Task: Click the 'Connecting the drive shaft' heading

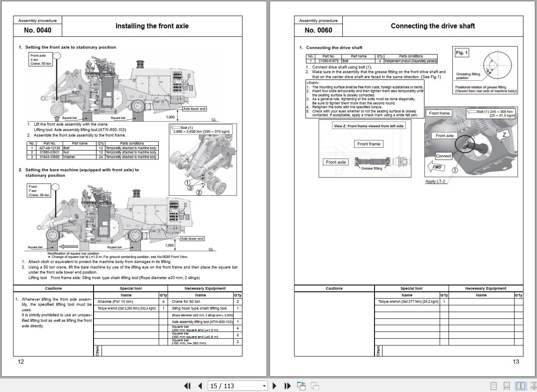Action: [x=432, y=26]
